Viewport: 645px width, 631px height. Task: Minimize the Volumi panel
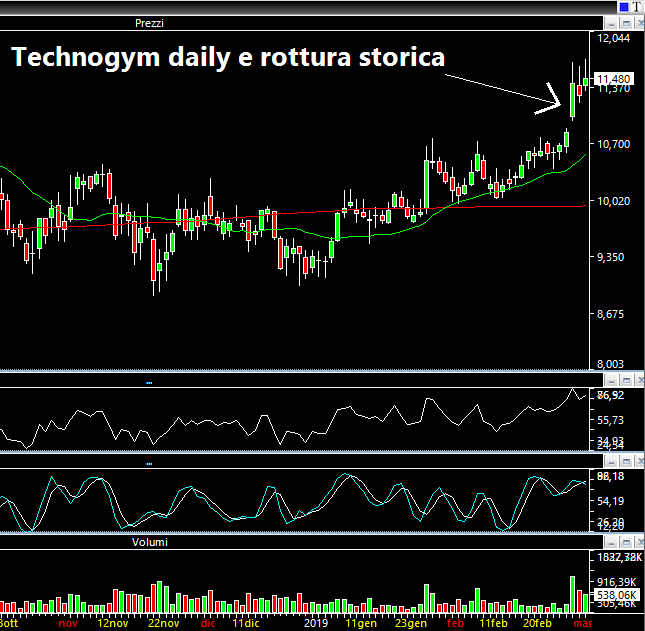(x=611, y=543)
